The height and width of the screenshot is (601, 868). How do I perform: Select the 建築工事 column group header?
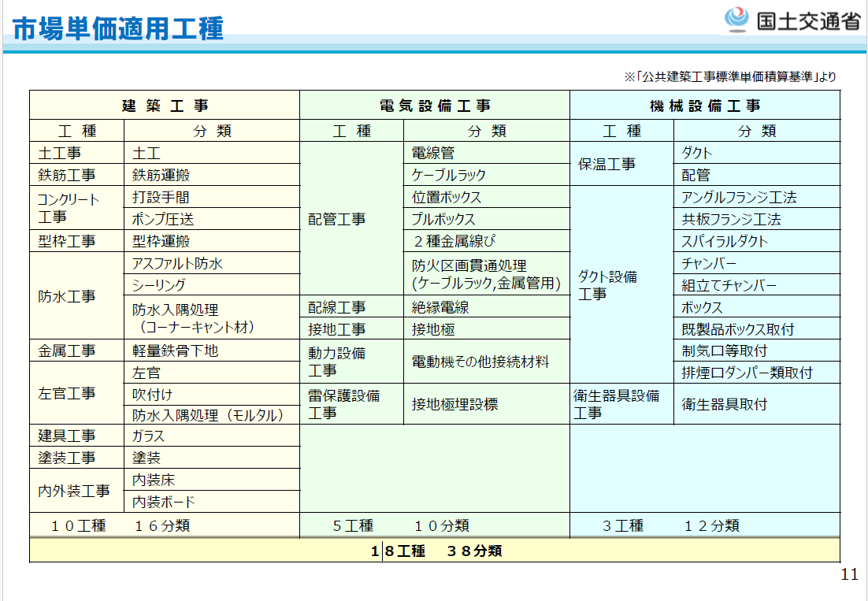pyautogui.click(x=165, y=105)
